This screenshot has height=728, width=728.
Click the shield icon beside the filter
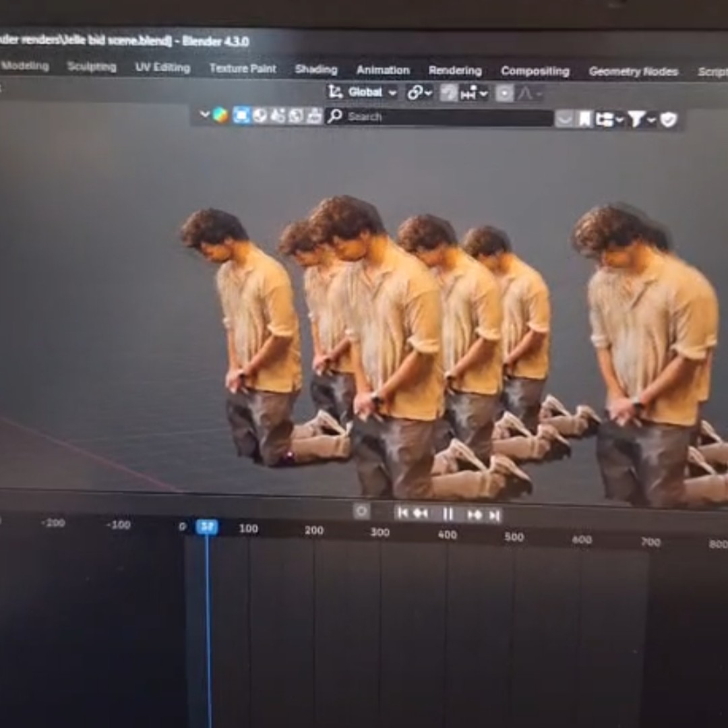click(x=668, y=120)
